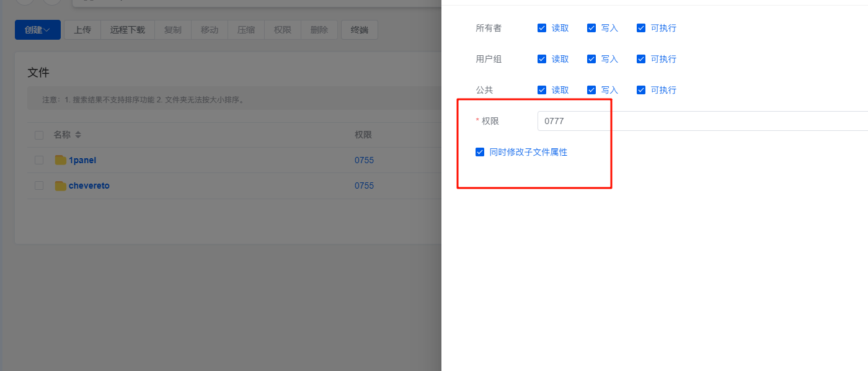Click the 移动 toolbar button
The height and width of the screenshot is (371, 868).
tap(210, 30)
